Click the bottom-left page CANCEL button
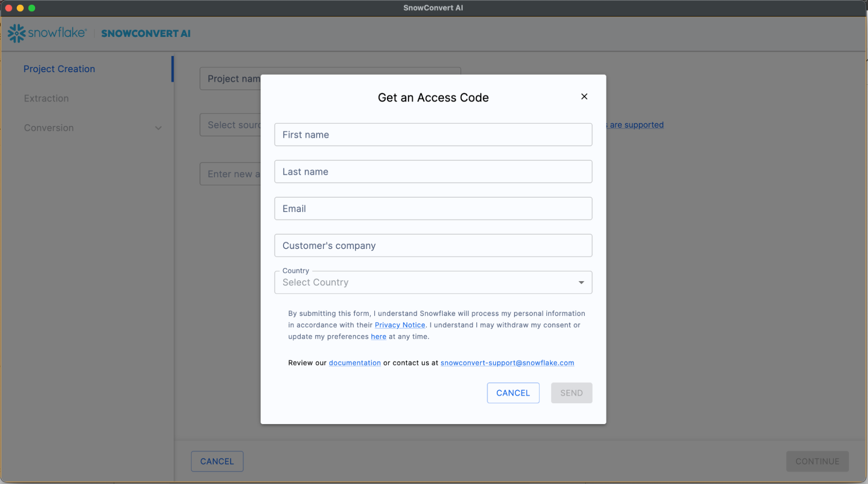 pos(217,461)
